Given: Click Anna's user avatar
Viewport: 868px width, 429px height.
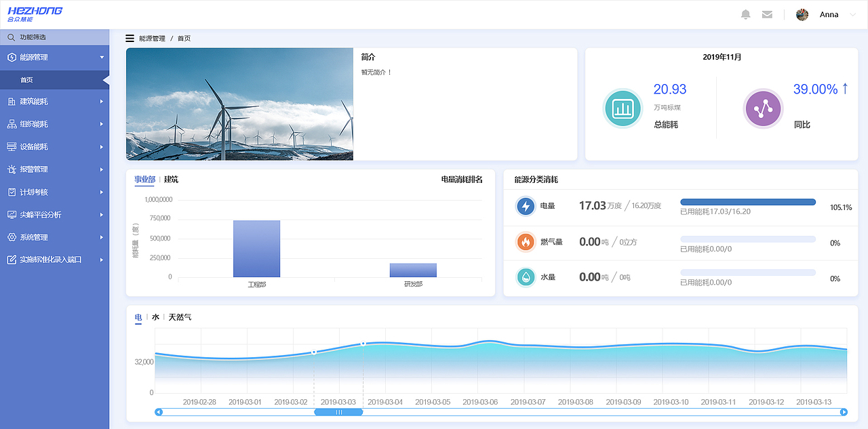Looking at the screenshot, I should tap(802, 14).
